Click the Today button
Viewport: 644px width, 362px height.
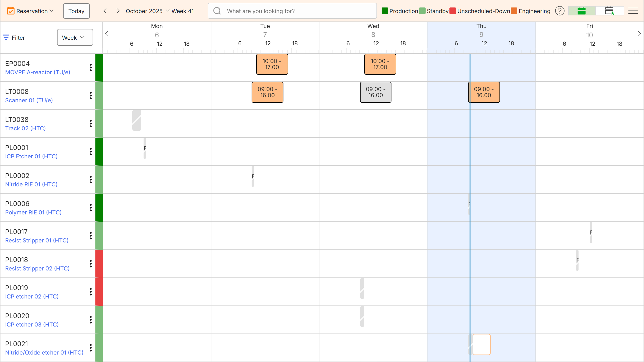click(76, 11)
